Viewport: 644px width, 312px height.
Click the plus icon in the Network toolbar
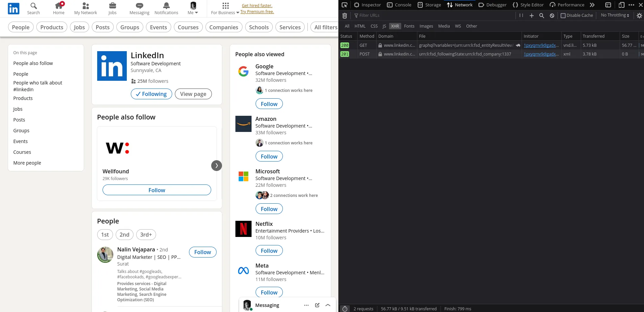tap(532, 15)
